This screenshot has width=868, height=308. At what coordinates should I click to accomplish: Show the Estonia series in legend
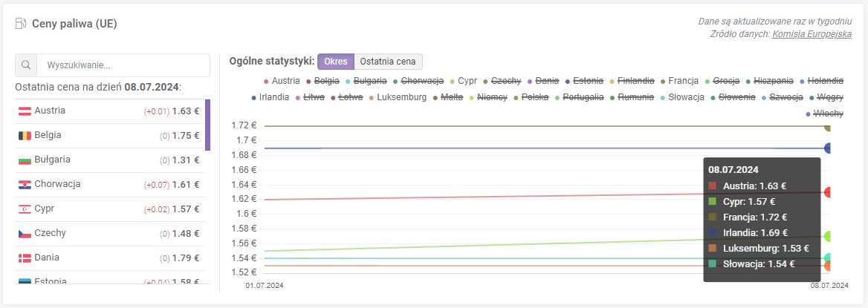pyautogui.click(x=586, y=81)
